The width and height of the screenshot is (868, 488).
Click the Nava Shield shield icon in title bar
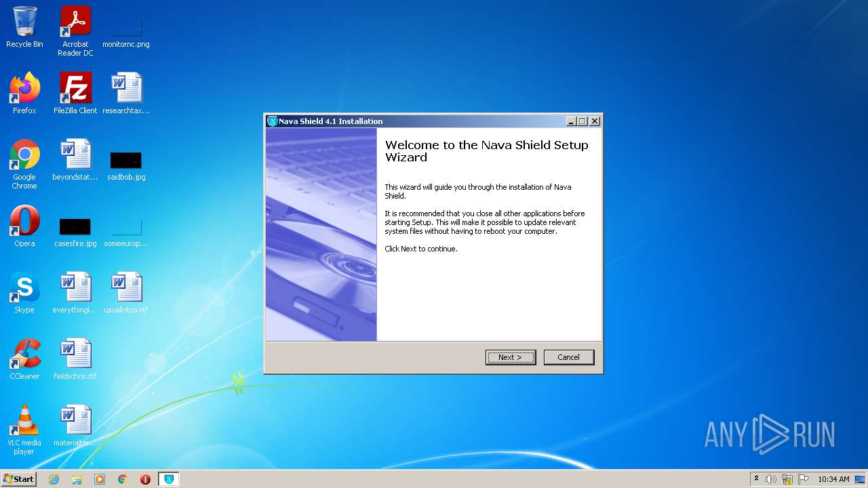[x=273, y=121]
